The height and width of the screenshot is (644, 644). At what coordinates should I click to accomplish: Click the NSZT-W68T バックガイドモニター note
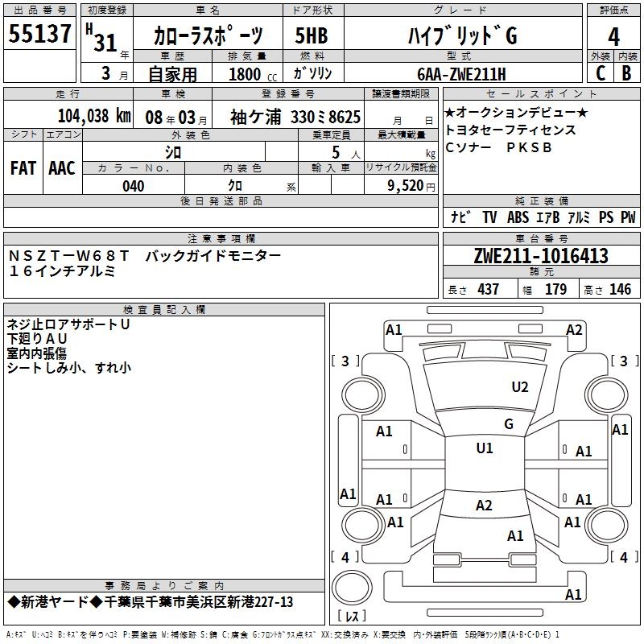pos(145,255)
